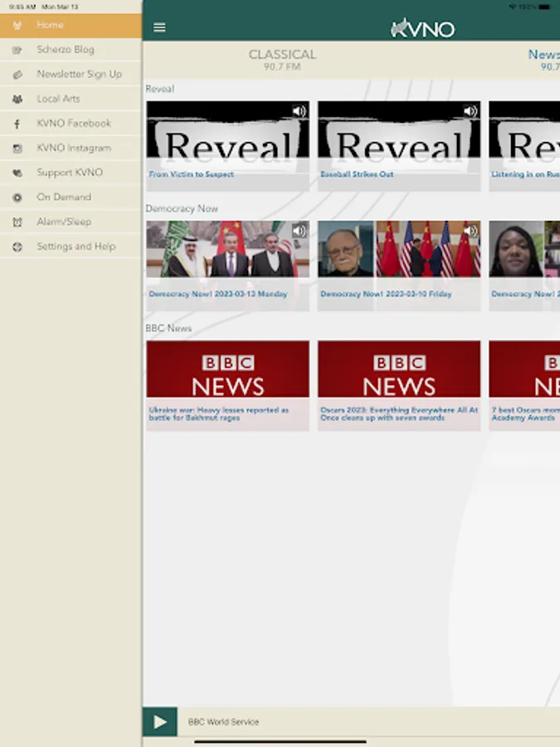Select first Reveal thumbnail image
The image size is (560, 747).
click(x=227, y=129)
